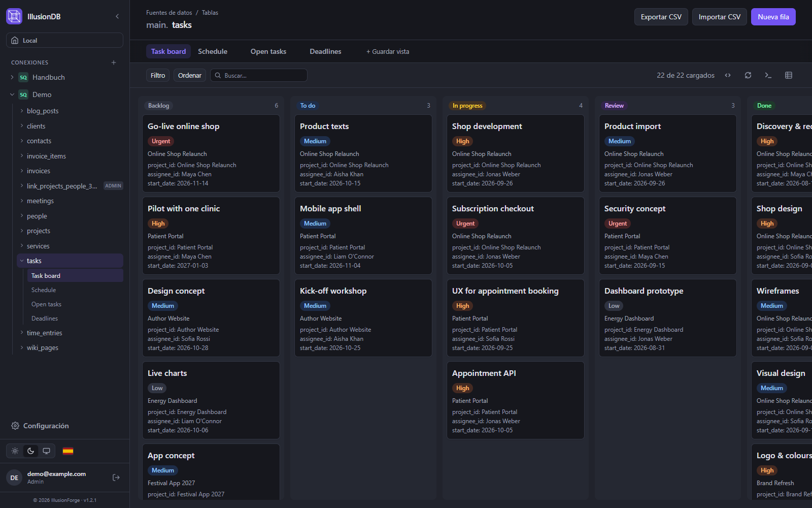Open the Filtro filter button
The width and height of the screenshot is (812, 508).
(x=158, y=75)
